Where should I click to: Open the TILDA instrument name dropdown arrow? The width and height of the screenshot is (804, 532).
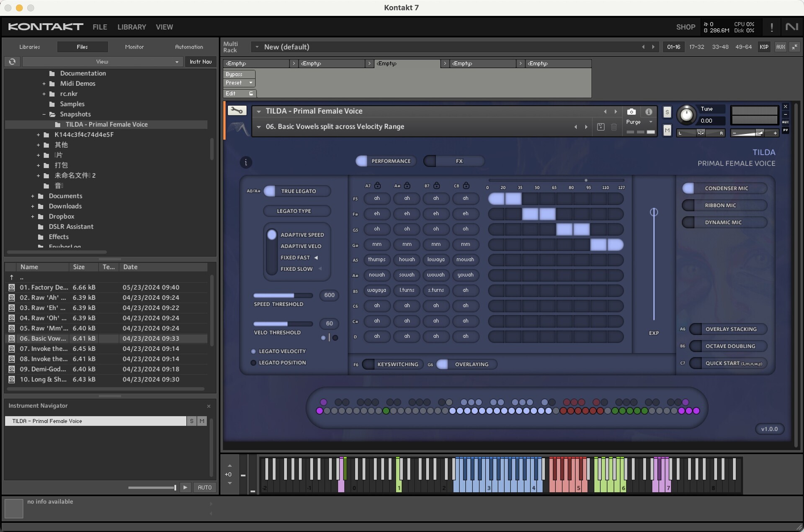259,111
